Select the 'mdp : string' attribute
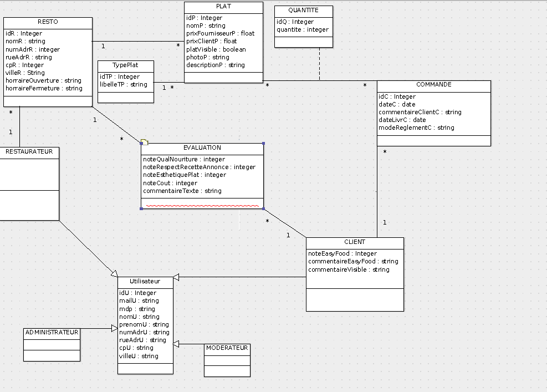The height and width of the screenshot is (392, 547). pyautogui.click(x=137, y=309)
